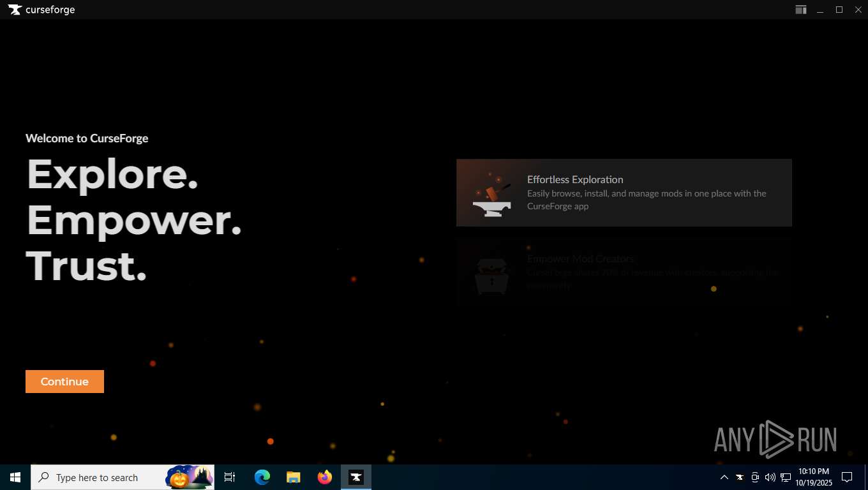
Task: Show hidden system tray icons
Action: [x=724, y=477]
